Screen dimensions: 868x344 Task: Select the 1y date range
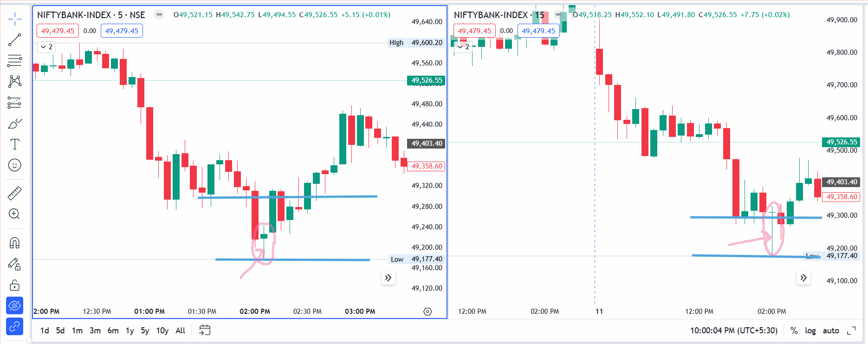click(x=130, y=331)
